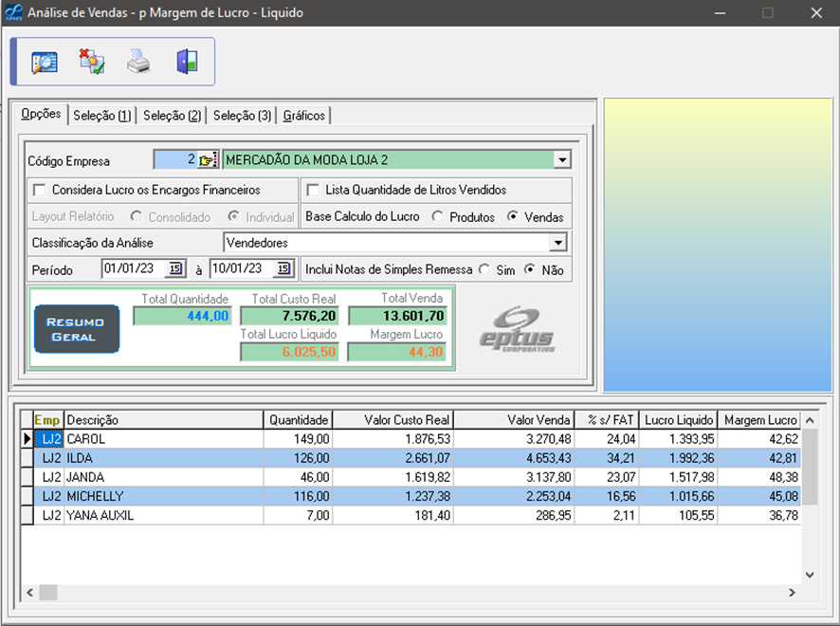Open calendar picker for start date 01/01/23
840x626 pixels.
click(x=174, y=269)
